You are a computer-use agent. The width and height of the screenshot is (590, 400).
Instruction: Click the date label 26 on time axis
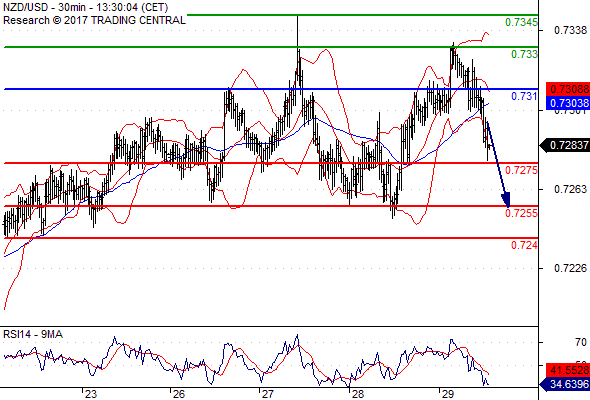[179, 394]
